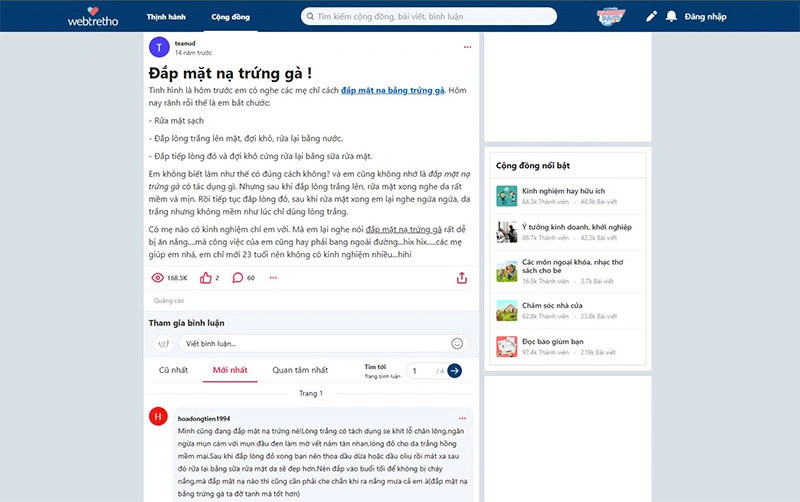Click the share icon under the post

(461, 278)
